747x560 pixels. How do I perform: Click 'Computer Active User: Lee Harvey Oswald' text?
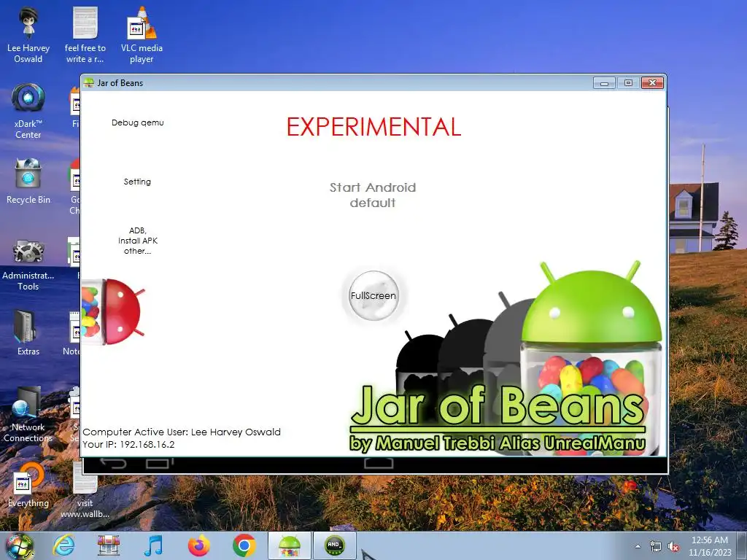point(182,432)
